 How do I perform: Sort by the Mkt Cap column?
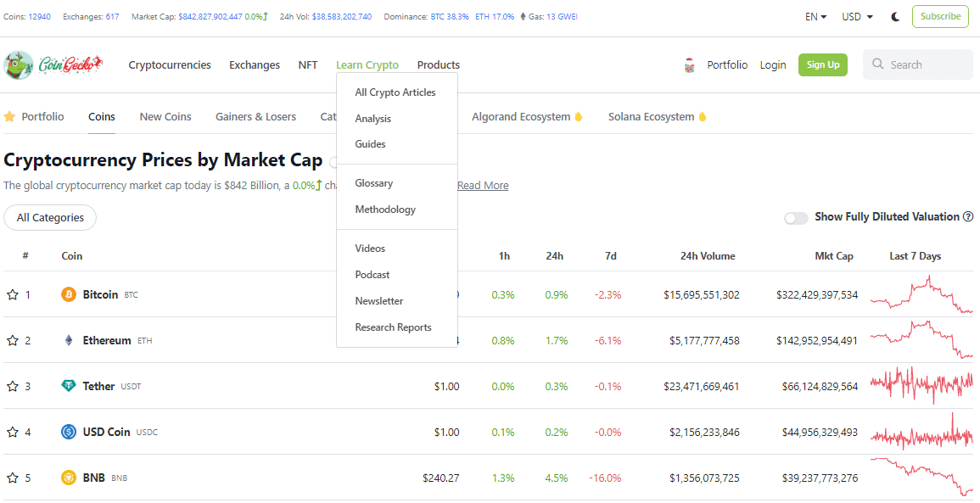tap(834, 256)
